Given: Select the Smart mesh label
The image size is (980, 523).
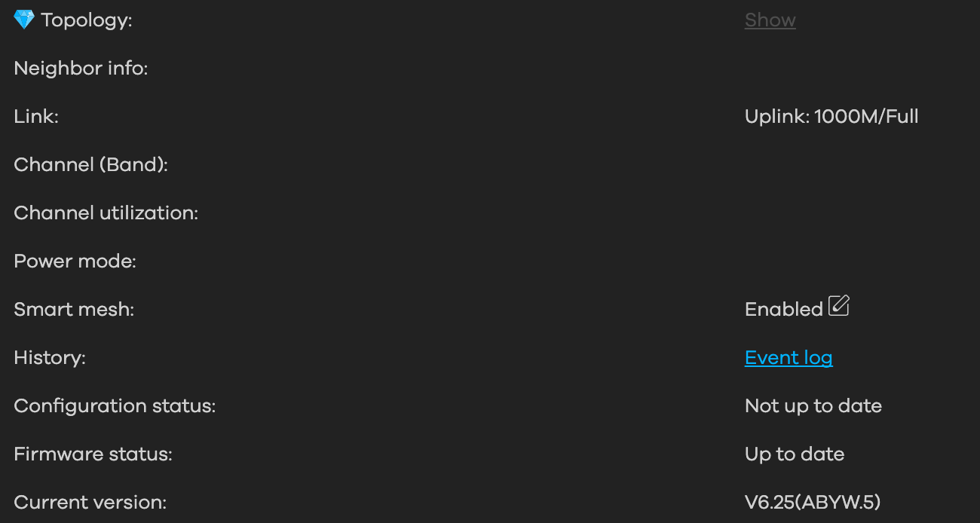Looking at the screenshot, I should click(x=74, y=310).
